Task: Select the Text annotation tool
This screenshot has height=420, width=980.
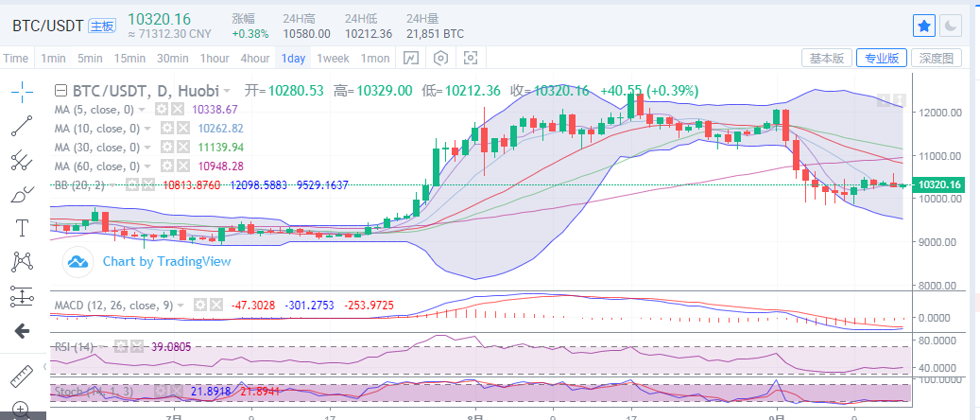Action: pyautogui.click(x=22, y=228)
